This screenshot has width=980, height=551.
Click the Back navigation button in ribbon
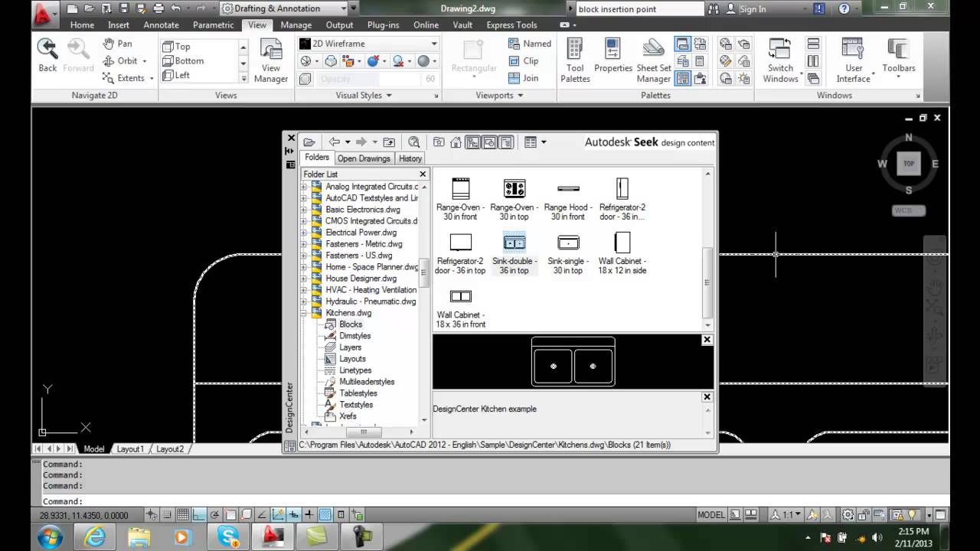coord(47,55)
